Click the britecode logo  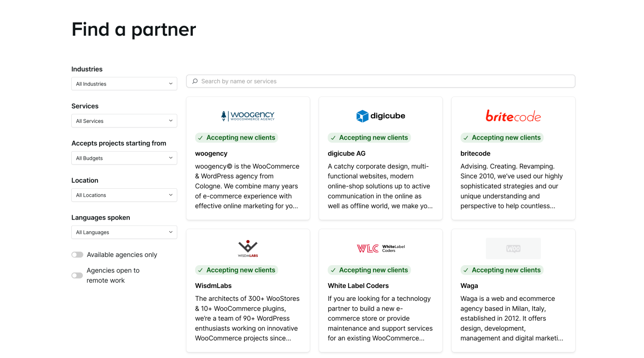513,116
